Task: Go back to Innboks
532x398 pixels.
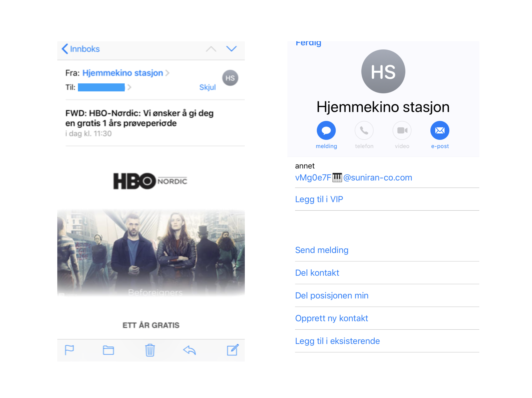Action: 81,49
